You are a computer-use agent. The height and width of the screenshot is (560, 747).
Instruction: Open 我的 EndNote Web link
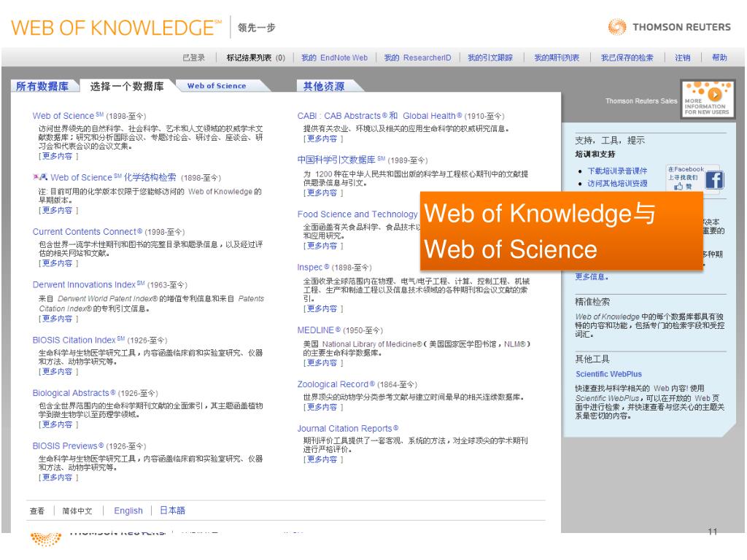[334, 58]
